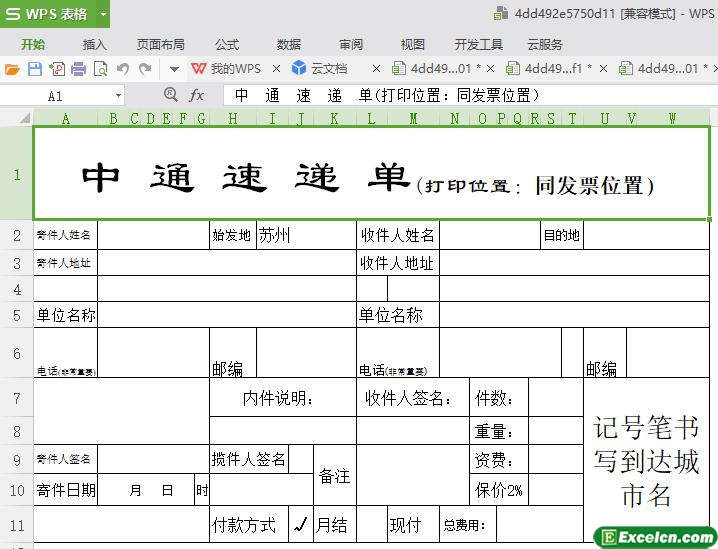Viewport: 718px width, 549px height.
Task: Open print preview from the toolbar
Action: [x=100, y=69]
